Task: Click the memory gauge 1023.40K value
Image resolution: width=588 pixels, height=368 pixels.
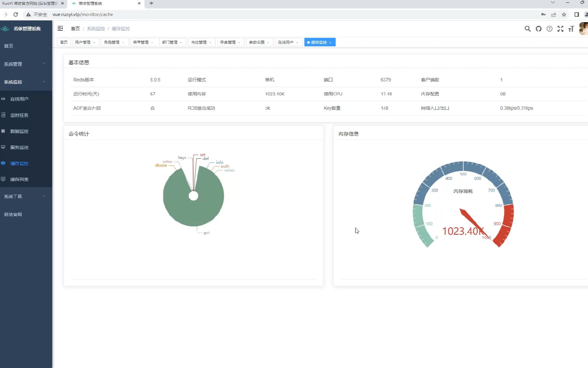Action: [x=463, y=231]
